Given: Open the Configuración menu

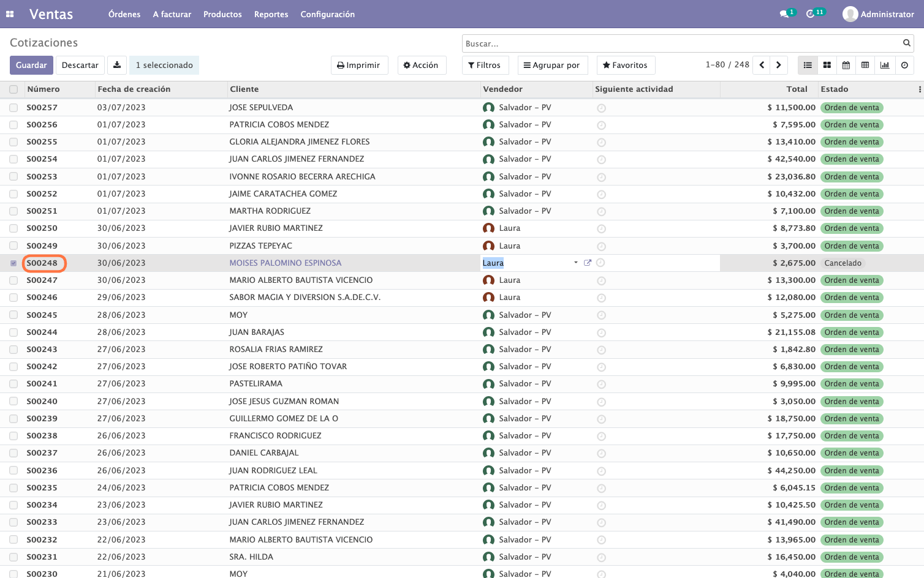Looking at the screenshot, I should (x=327, y=14).
